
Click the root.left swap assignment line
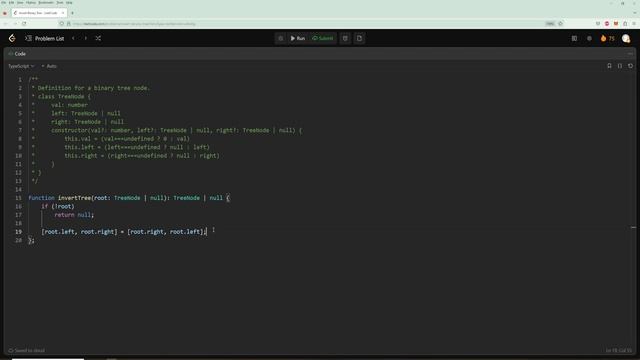point(124,232)
